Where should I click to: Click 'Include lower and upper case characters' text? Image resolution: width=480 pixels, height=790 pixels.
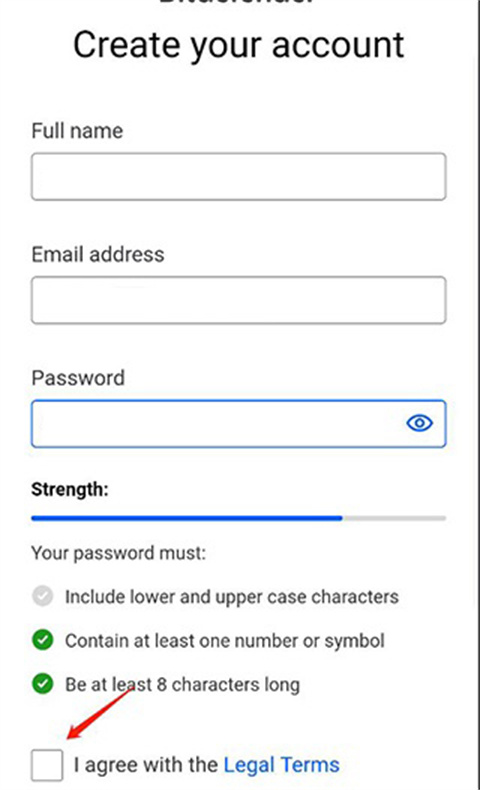tap(232, 597)
